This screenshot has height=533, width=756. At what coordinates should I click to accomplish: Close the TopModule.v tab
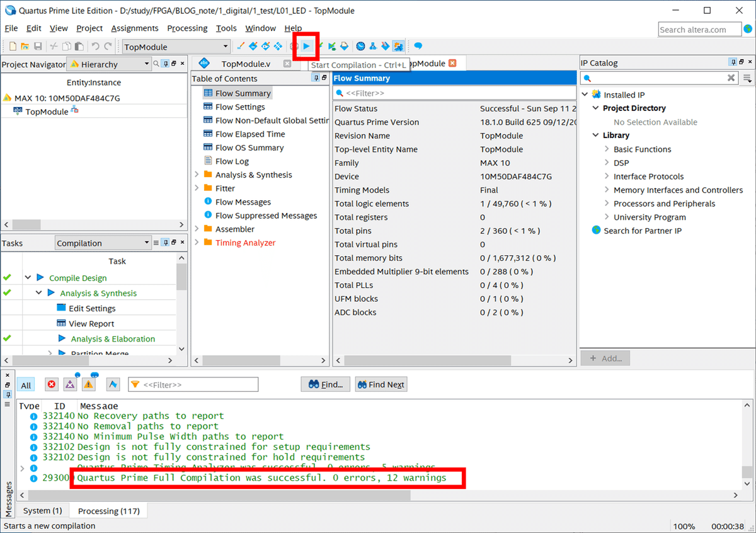point(287,64)
